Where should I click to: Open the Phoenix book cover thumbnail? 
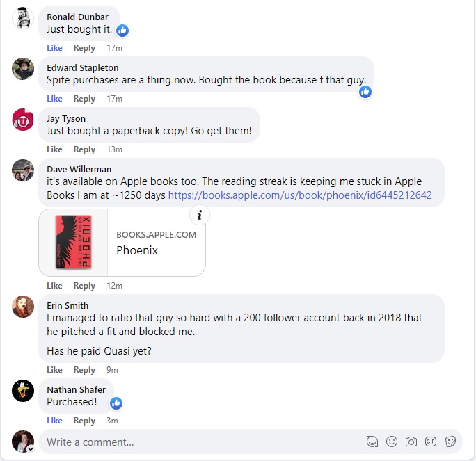tap(73, 243)
